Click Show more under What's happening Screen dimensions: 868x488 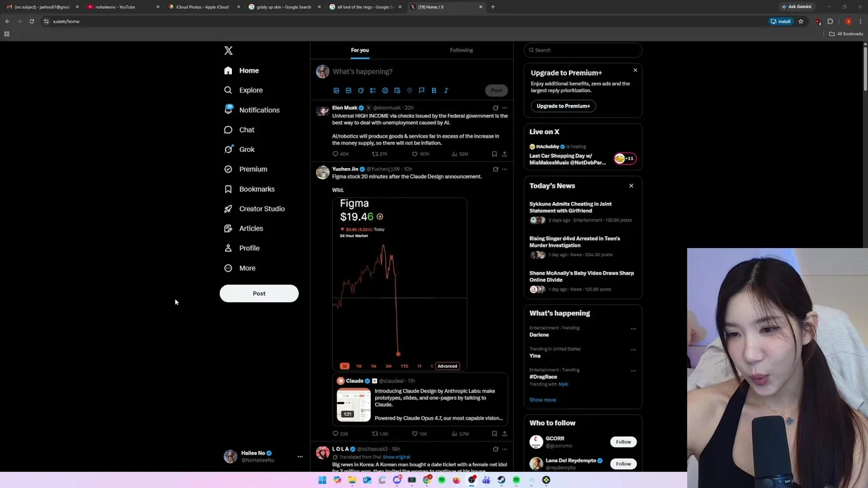pyautogui.click(x=542, y=400)
